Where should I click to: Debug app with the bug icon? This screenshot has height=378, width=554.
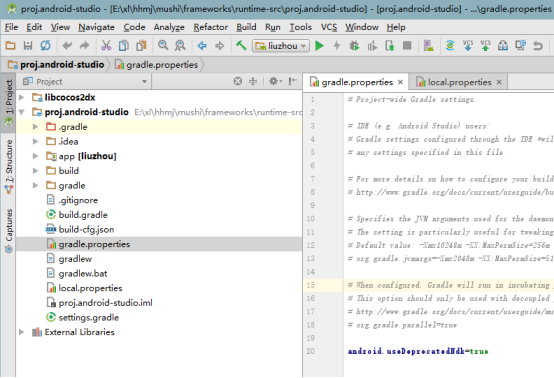click(x=354, y=46)
